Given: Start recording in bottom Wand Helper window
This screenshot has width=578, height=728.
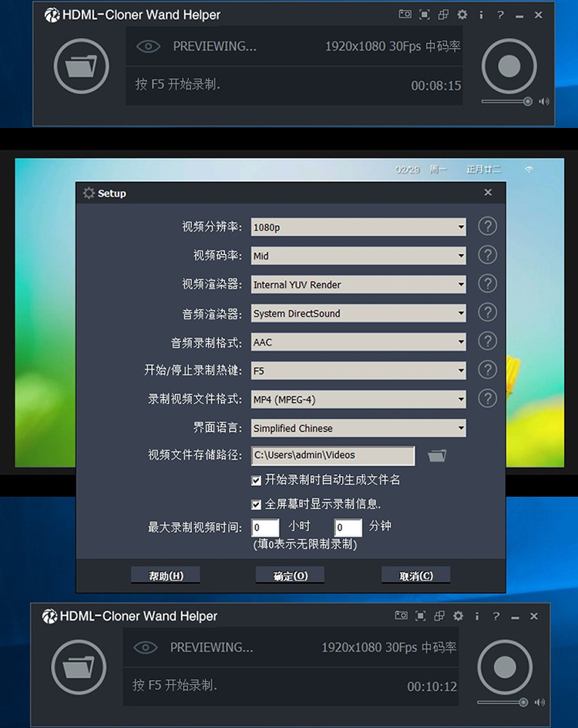Looking at the screenshot, I should [505, 667].
